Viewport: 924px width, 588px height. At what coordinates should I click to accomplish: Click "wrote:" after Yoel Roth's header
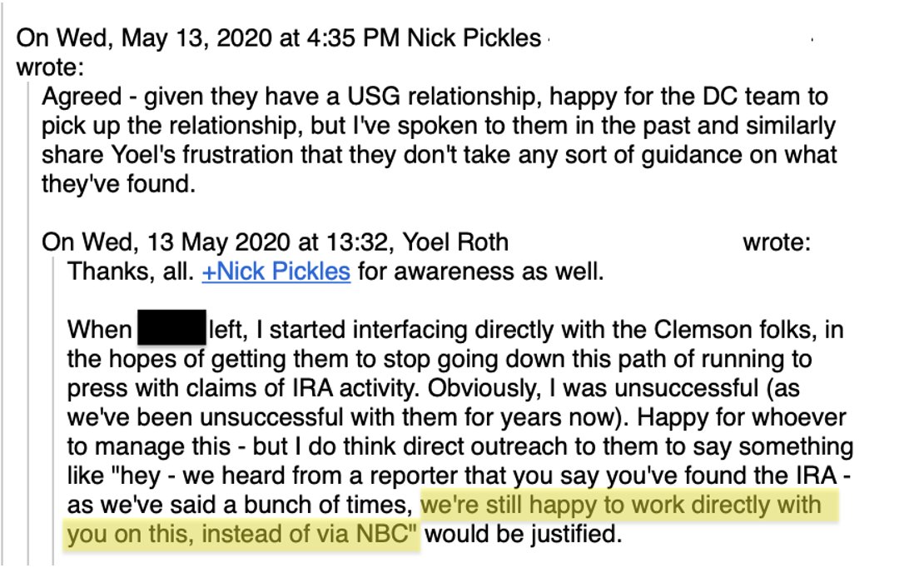tap(776, 243)
